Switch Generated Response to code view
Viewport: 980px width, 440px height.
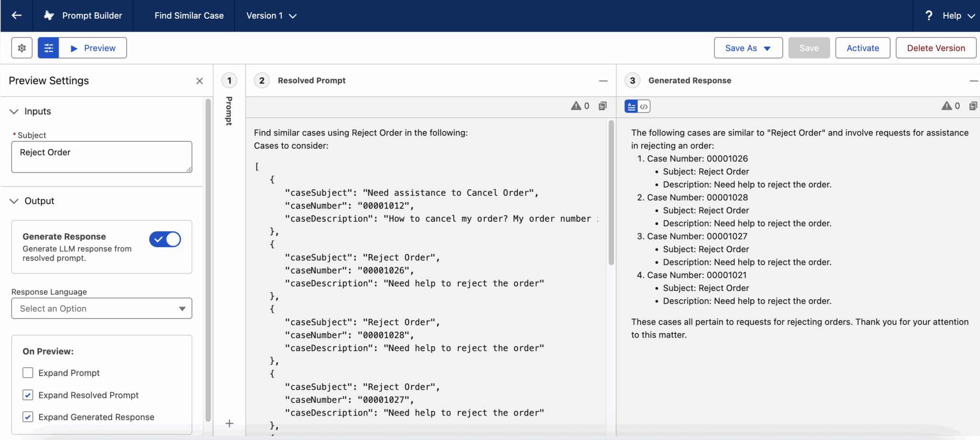[x=644, y=106]
